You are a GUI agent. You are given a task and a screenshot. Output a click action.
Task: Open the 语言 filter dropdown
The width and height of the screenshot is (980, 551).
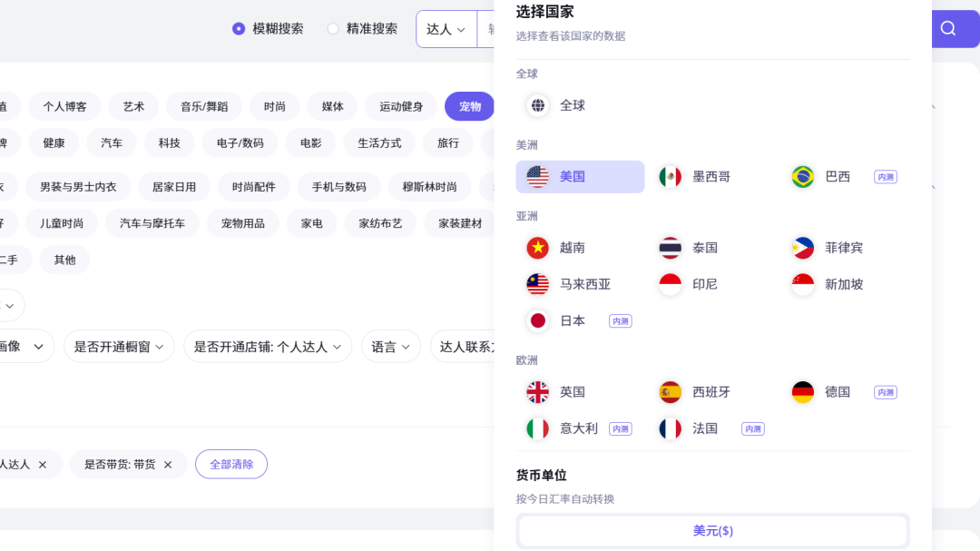point(391,347)
